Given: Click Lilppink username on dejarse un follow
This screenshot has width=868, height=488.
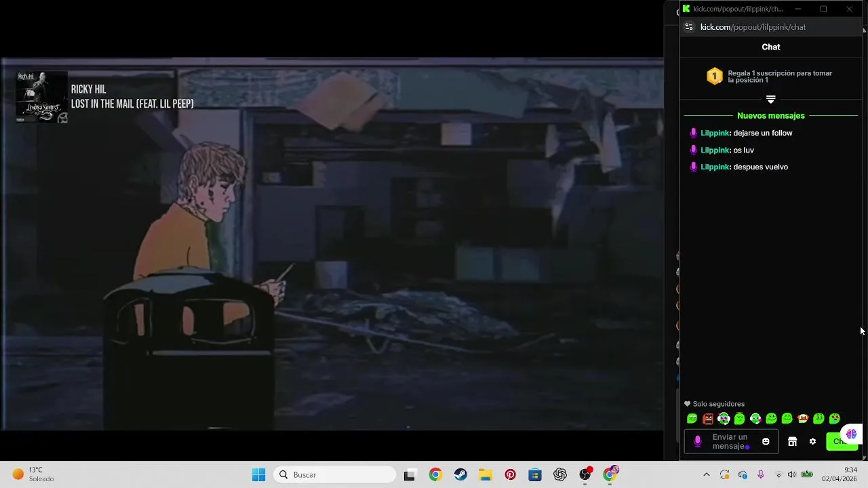Looking at the screenshot, I should tap(715, 133).
